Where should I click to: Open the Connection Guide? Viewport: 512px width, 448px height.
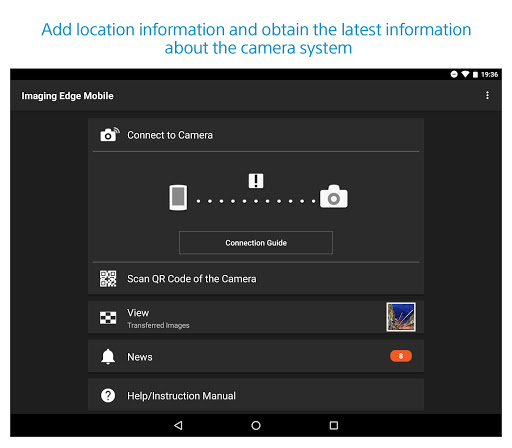click(x=256, y=243)
